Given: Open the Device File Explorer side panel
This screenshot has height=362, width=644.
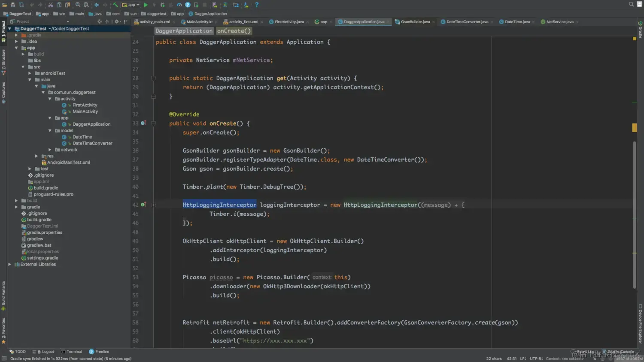Looking at the screenshot, I should pyautogui.click(x=640, y=324).
